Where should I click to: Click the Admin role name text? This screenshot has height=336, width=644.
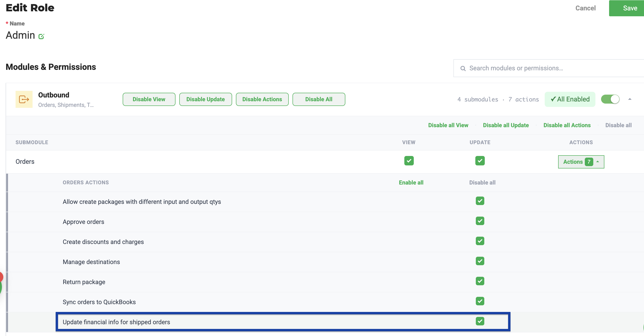20,35
